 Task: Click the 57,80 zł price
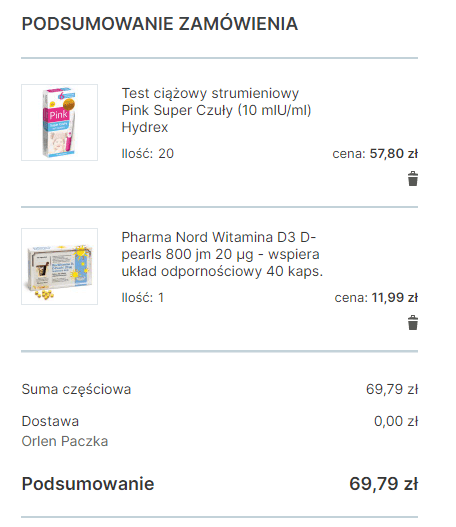pos(393,154)
